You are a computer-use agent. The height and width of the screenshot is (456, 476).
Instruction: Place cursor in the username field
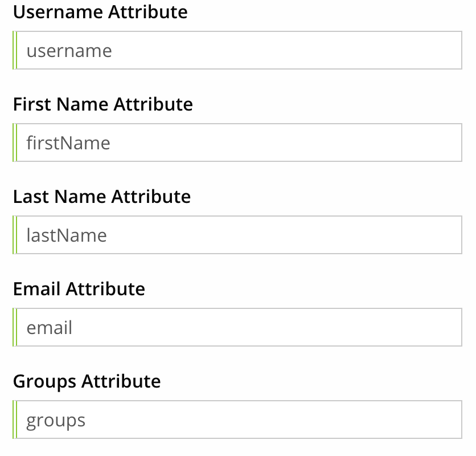237,50
